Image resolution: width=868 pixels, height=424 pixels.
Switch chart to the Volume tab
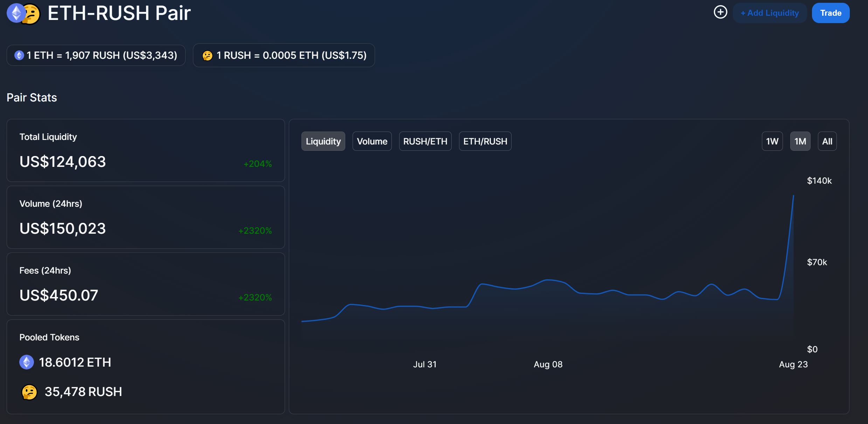click(372, 141)
